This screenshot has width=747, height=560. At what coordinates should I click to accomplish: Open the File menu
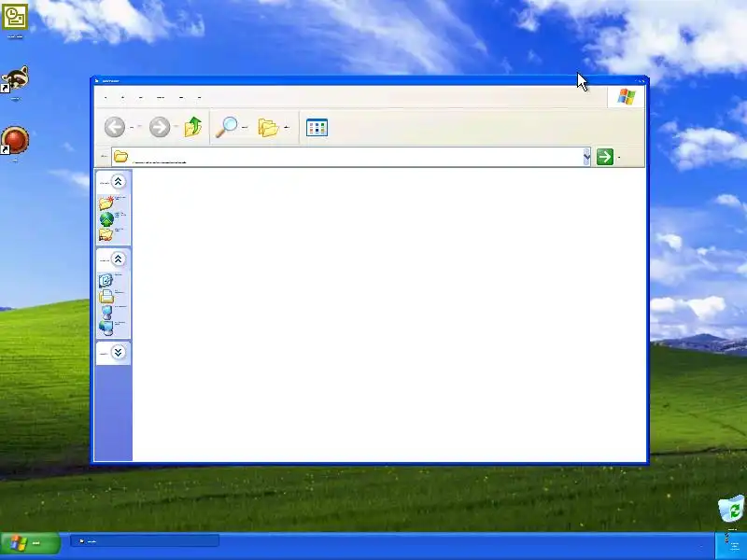pyautogui.click(x=106, y=98)
